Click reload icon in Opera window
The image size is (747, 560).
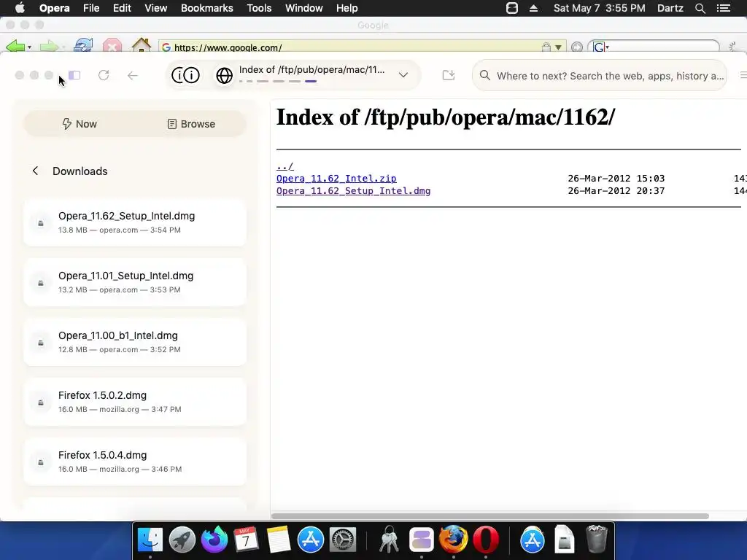pyautogui.click(x=83, y=46)
